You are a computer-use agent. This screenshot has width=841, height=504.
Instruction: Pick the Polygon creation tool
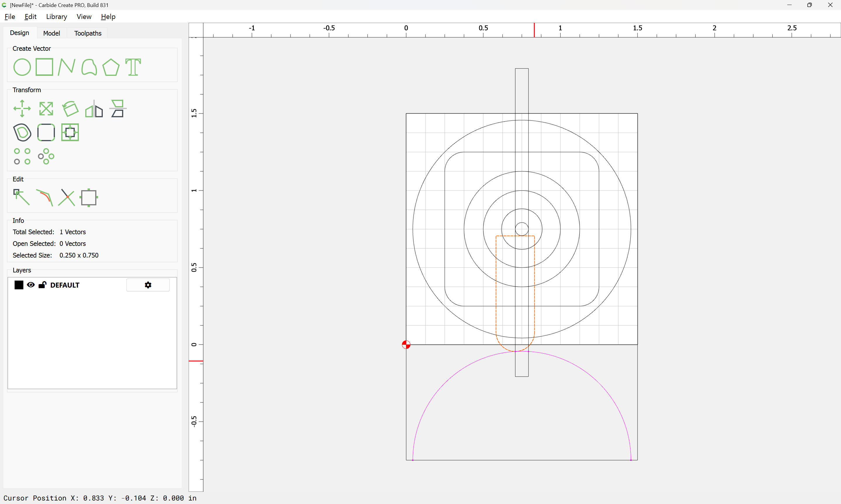[x=111, y=67]
